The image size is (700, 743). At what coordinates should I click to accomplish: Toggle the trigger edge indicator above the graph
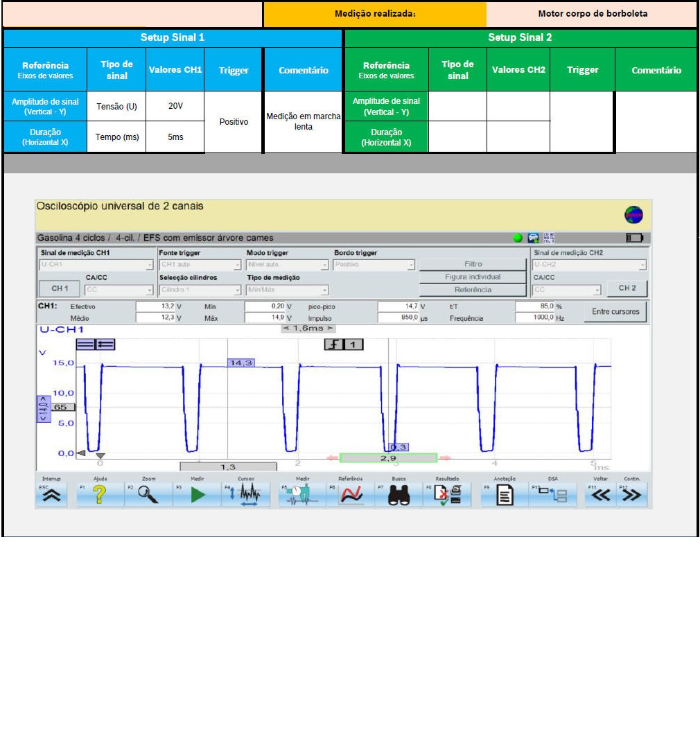click(335, 344)
